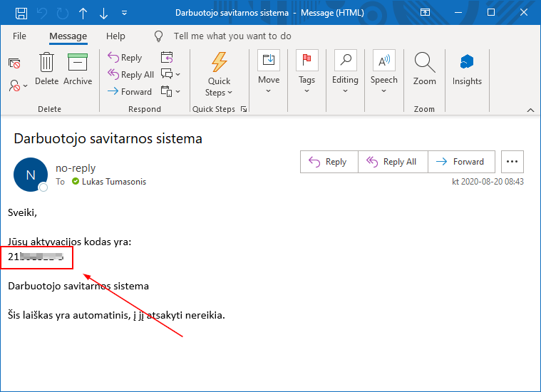Expand the Move dropdown menu
The width and height of the screenshot is (541, 392).
coord(269,70)
